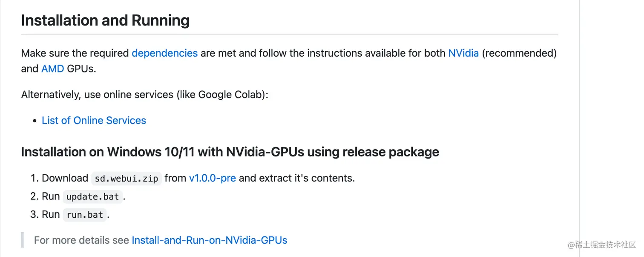Click the Installation on Windows 10/11 heading
Viewport: 644px width, 257px height.
[x=230, y=152]
